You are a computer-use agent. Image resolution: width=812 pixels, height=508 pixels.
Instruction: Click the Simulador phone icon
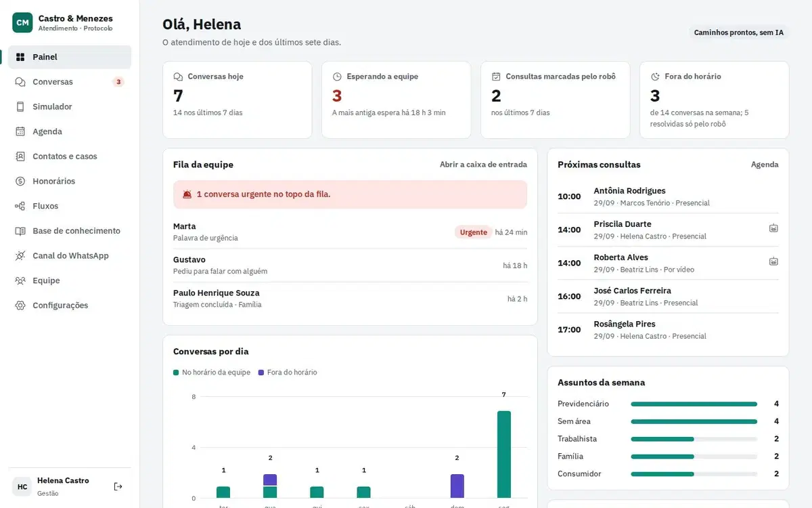20,107
